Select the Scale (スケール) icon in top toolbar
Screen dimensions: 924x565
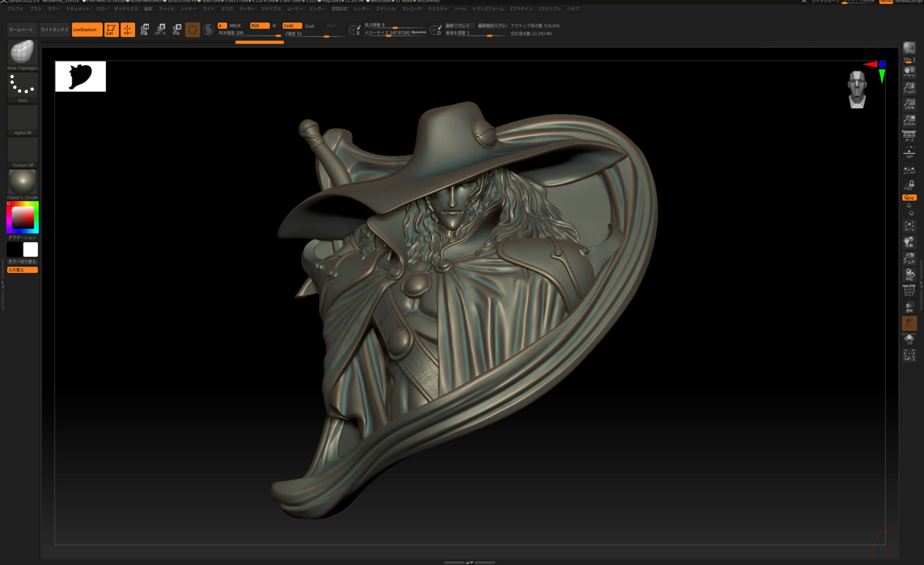pos(161,30)
